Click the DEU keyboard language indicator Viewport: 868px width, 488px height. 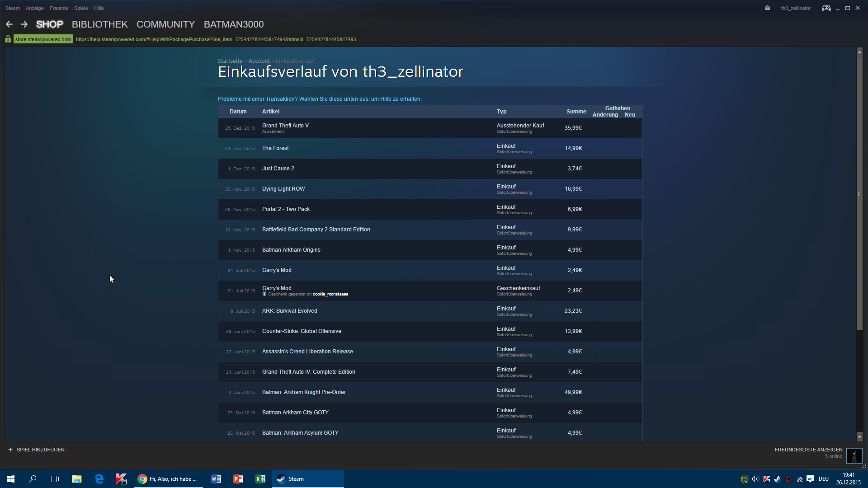tap(824, 479)
